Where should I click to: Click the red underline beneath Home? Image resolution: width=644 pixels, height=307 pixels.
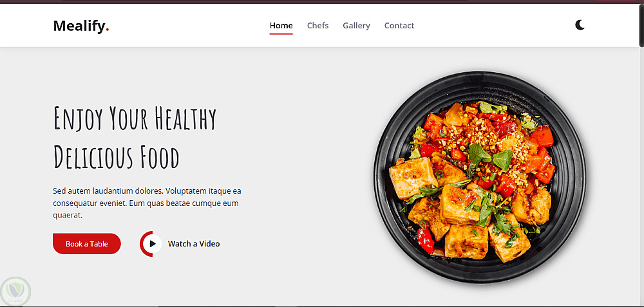pos(281,33)
